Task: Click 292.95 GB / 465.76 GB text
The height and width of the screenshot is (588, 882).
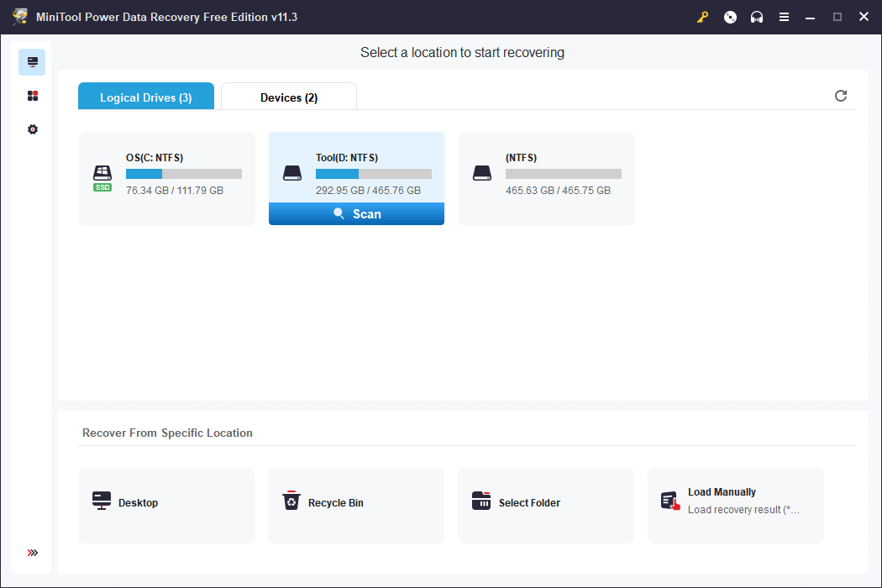Action: coord(368,190)
